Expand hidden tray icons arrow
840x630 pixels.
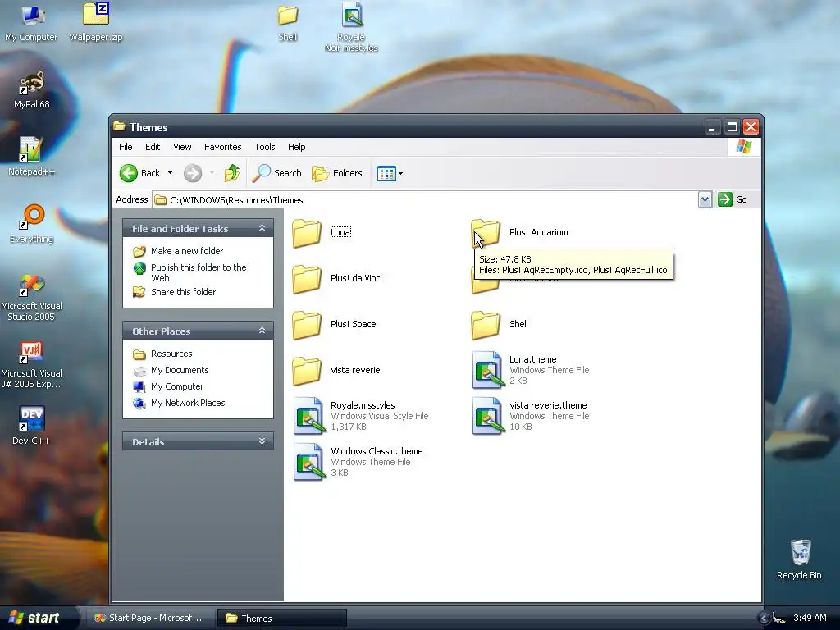point(764,619)
